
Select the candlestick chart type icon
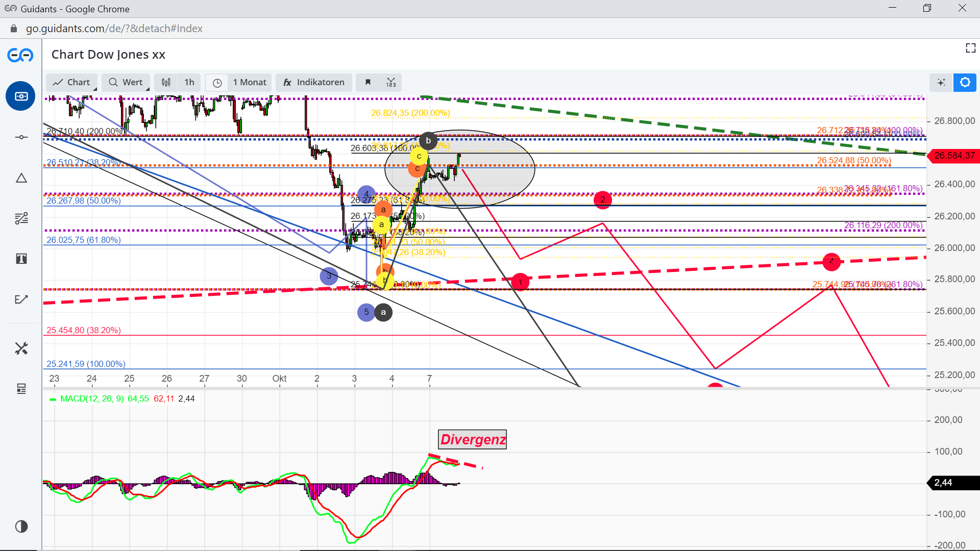pyautogui.click(x=166, y=82)
